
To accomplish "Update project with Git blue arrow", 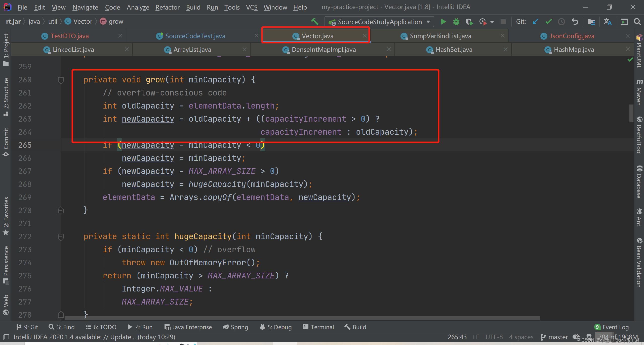I will point(535,22).
